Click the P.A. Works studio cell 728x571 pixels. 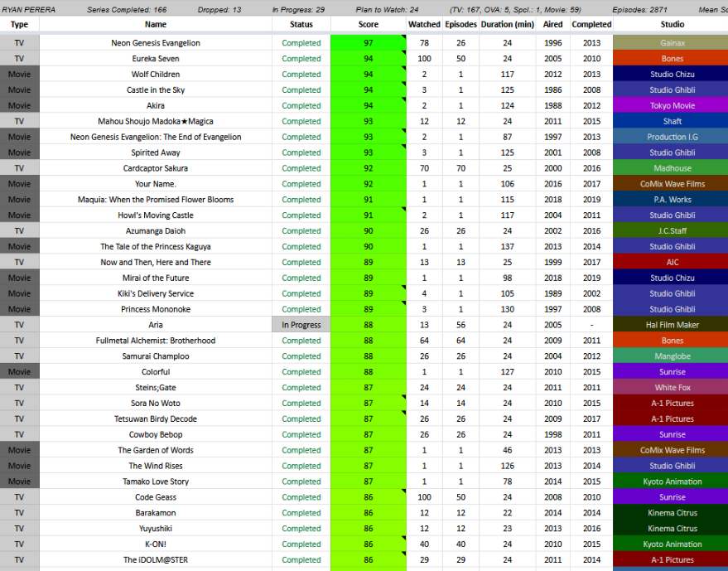click(x=673, y=200)
